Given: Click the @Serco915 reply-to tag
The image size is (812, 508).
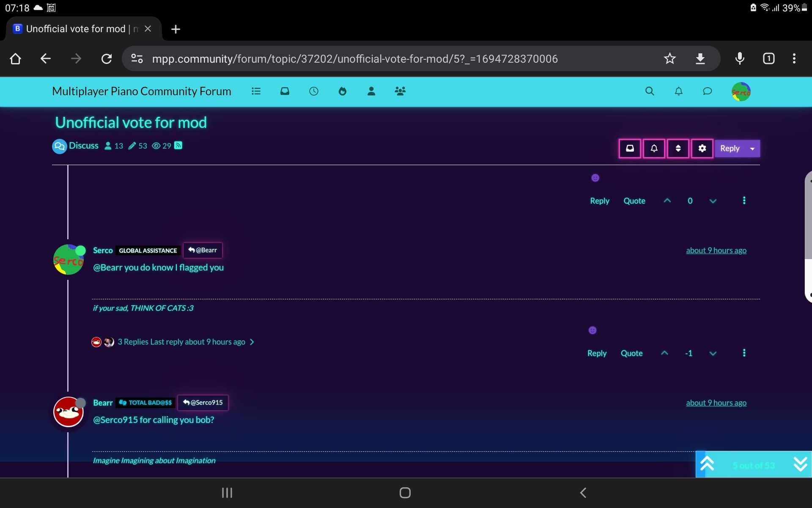Looking at the screenshot, I should 203,403.
